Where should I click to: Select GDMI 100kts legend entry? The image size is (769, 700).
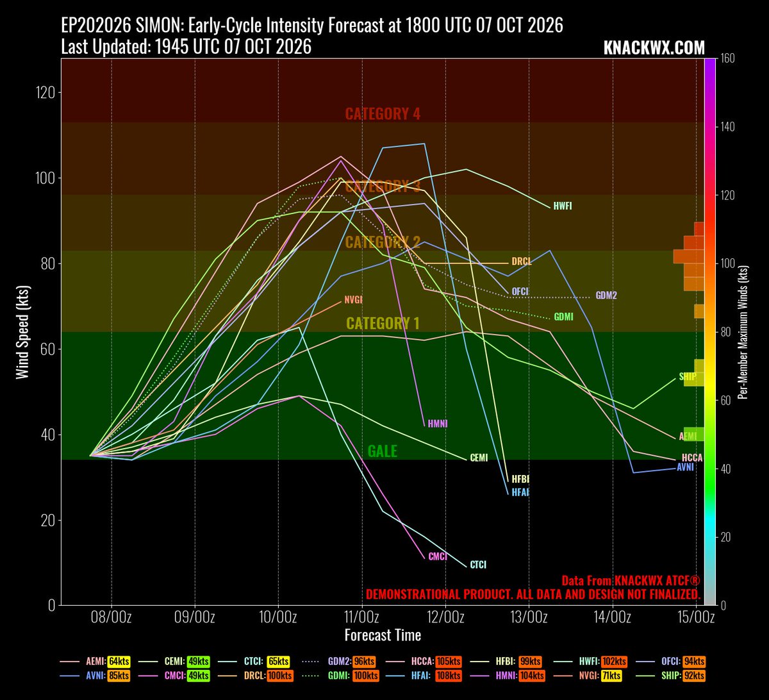340,674
